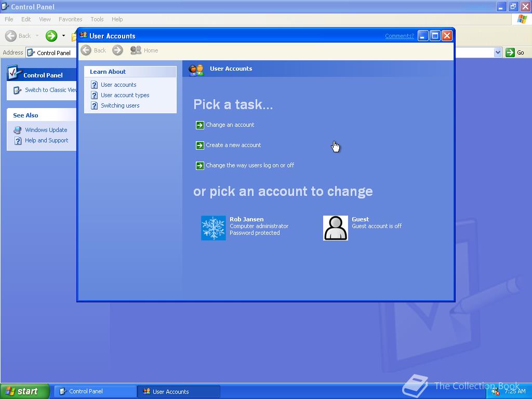The width and height of the screenshot is (532, 399).
Task: Click the help icon beside User accounts
Action: click(x=95, y=85)
